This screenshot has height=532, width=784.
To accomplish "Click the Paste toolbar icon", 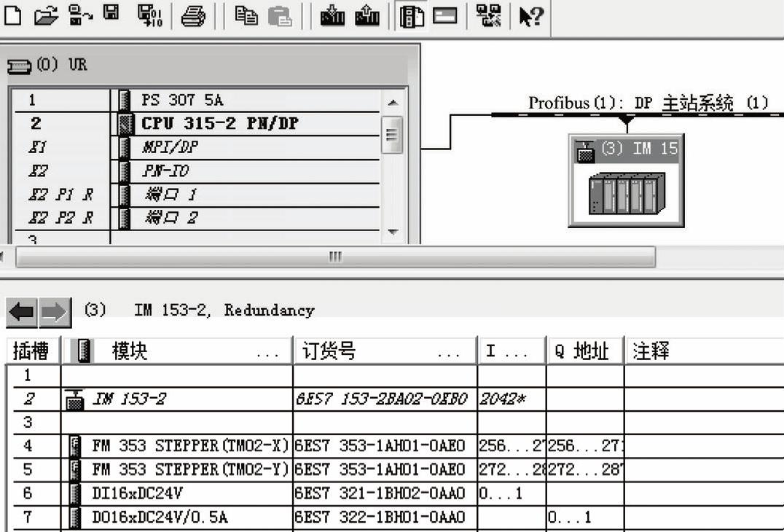I will point(280,16).
